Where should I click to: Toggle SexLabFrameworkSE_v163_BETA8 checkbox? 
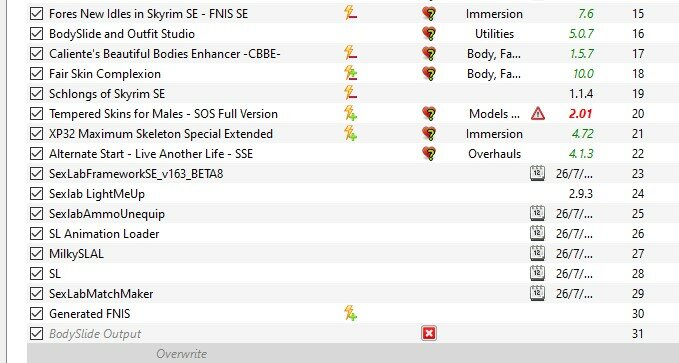pos(36,173)
